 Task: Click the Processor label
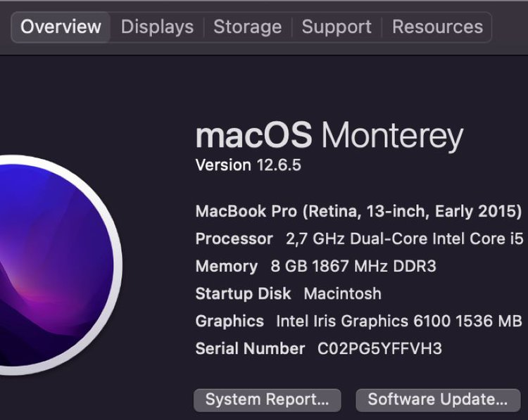coord(234,239)
